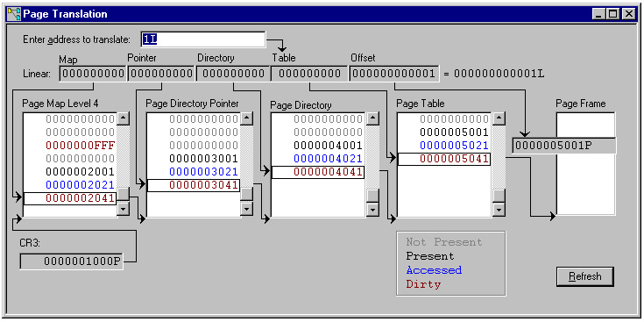Click Page Directory scroll up arrow
This screenshot has height=322, width=644.
click(x=372, y=119)
